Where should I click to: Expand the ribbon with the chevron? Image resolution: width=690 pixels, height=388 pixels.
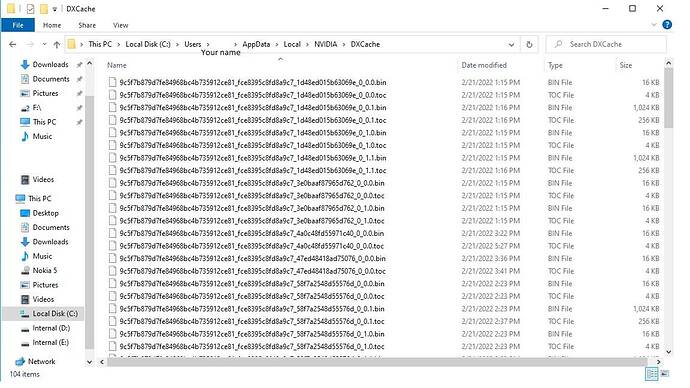(653, 25)
